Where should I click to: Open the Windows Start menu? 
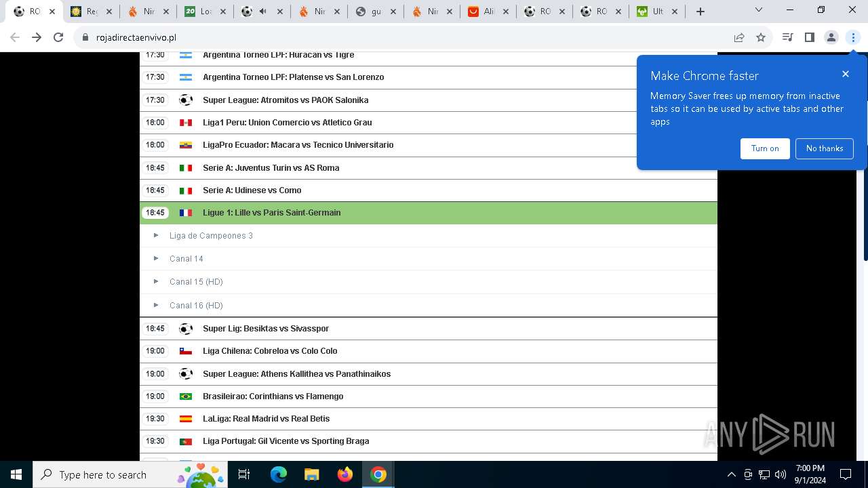(x=16, y=474)
